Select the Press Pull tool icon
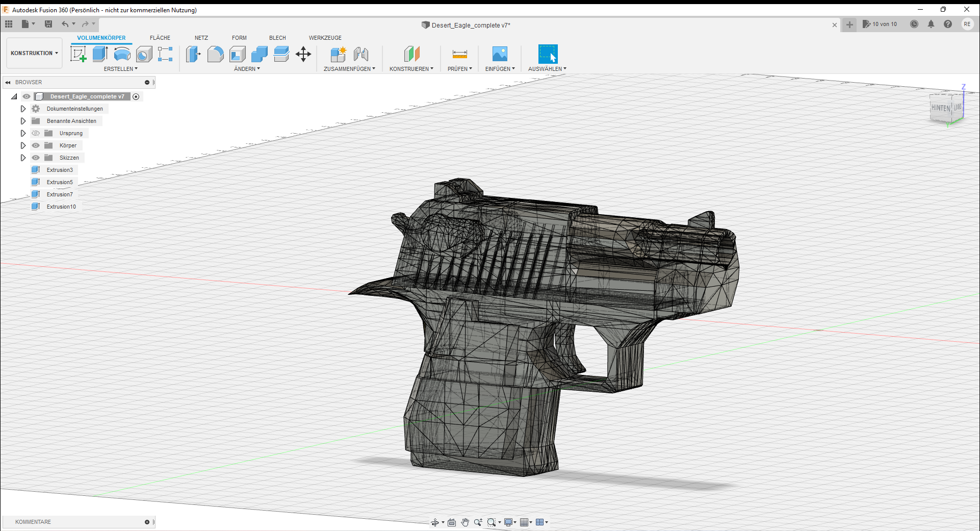980x531 pixels. pos(193,54)
